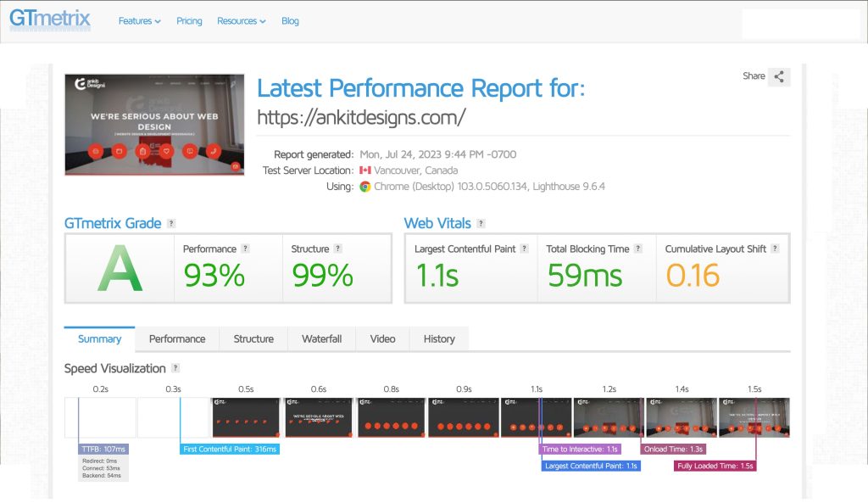Click the Largest Contentful Paint help icon
This screenshot has height=503, width=868.
524,249
